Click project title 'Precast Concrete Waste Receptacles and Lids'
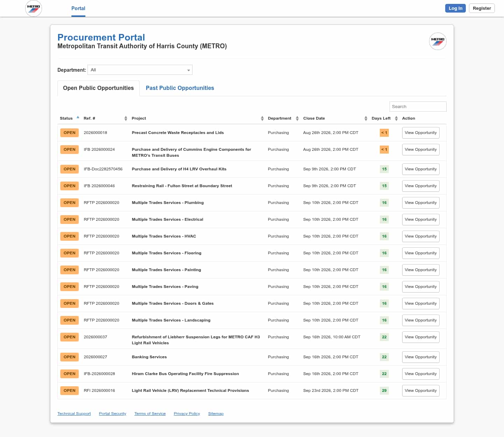The width and height of the screenshot is (504, 437). [178, 133]
